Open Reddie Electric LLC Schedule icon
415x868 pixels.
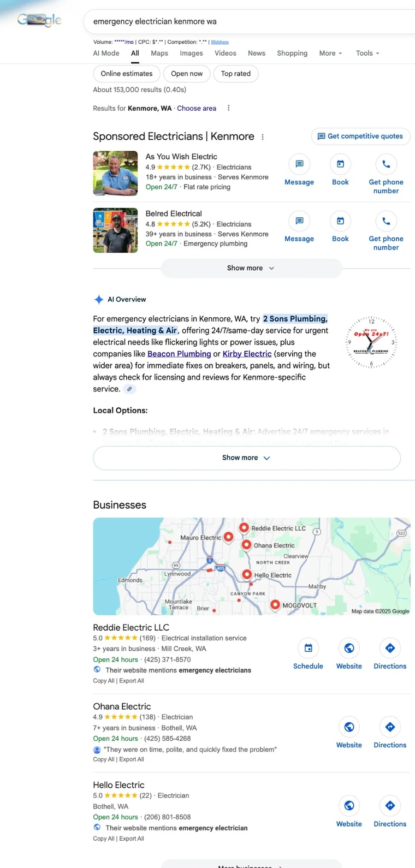point(308,648)
